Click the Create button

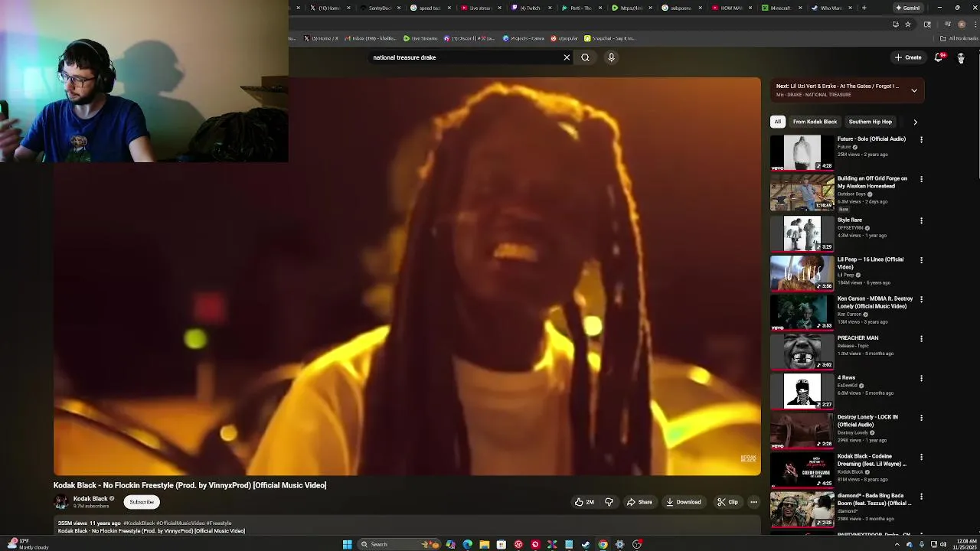tap(908, 57)
